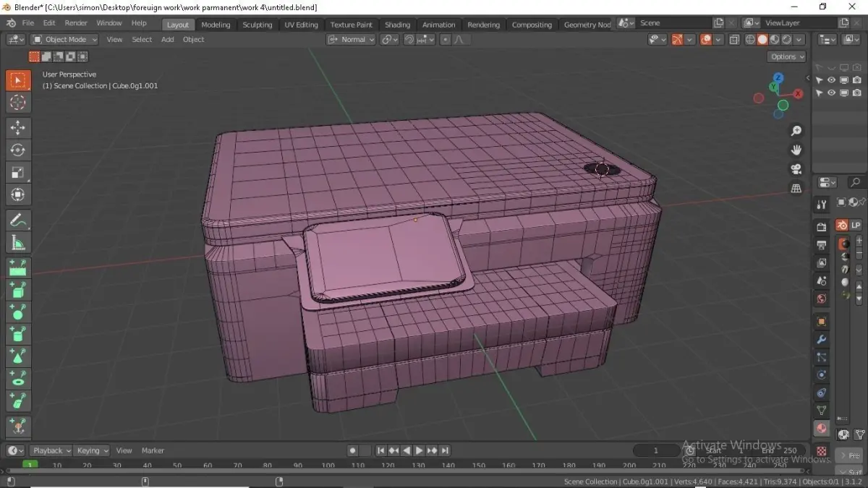Select the Annotate tool

(x=18, y=220)
